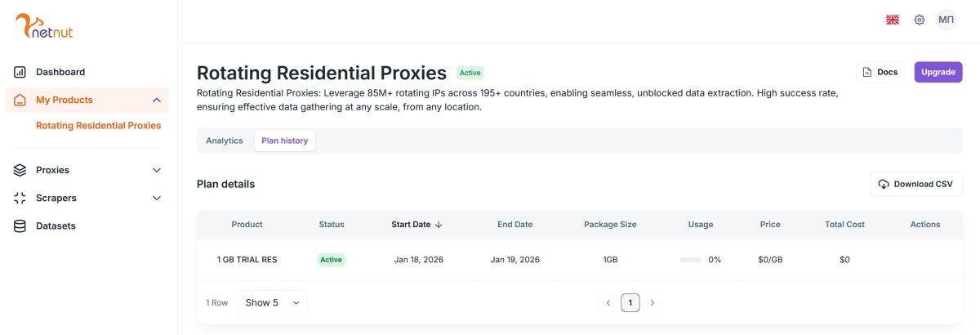Click the Scrapers scan icon
980x335 pixels.
(x=20, y=198)
